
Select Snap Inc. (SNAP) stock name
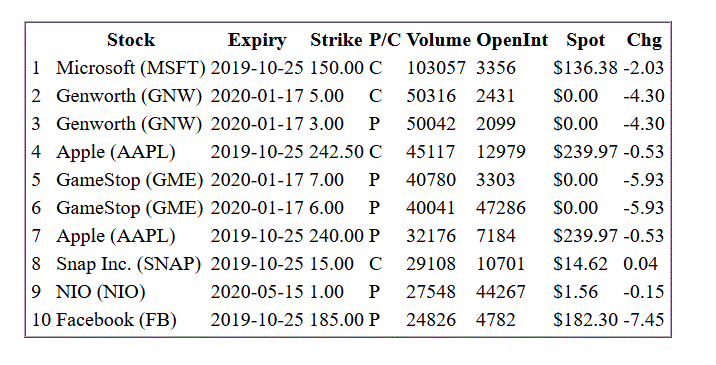128,264
